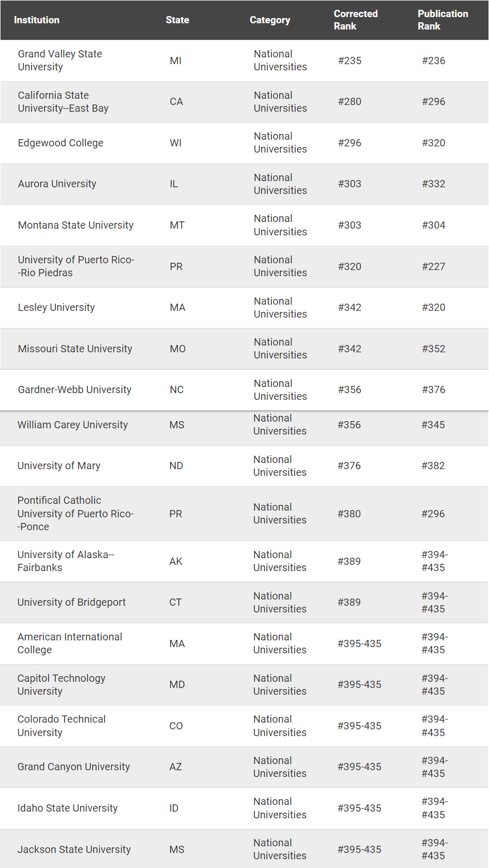Click Pontifical Catholic University's corrected rank #380

[x=349, y=514]
